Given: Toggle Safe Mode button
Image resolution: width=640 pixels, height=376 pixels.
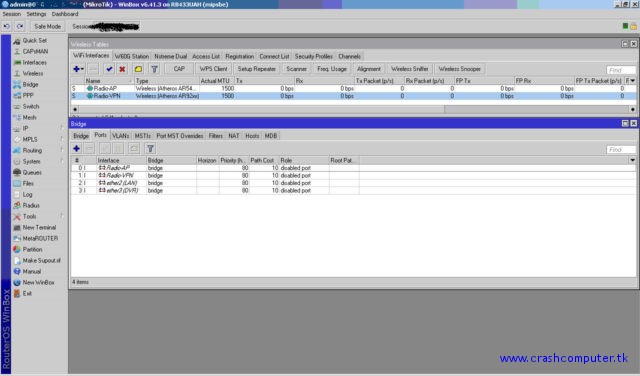Looking at the screenshot, I should pyautogui.click(x=47, y=27).
